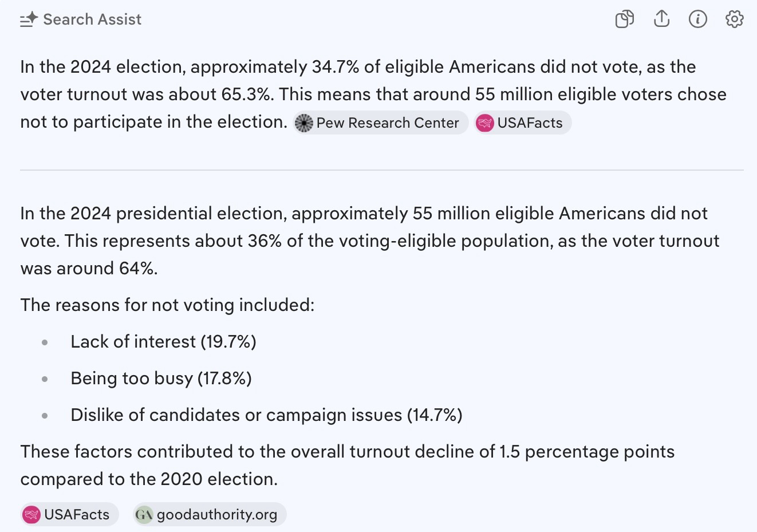Visit the goodauthority.org source link
The width and height of the screenshot is (757, 532).
click(216, 515)
